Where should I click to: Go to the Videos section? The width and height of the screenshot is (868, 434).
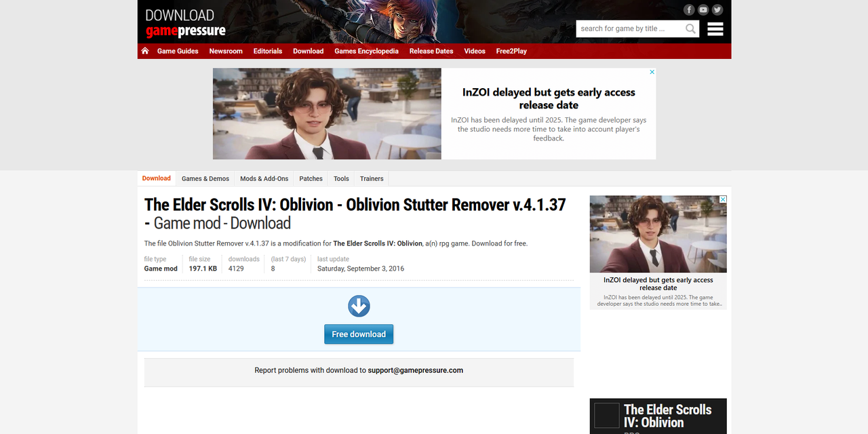click(x=475, y=51)
